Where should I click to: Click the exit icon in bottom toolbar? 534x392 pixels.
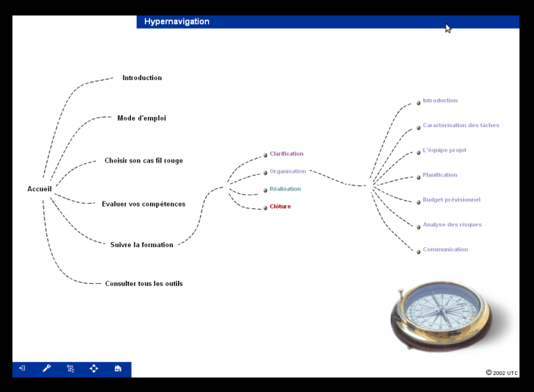pyautogui.click(x=23, y=368)
